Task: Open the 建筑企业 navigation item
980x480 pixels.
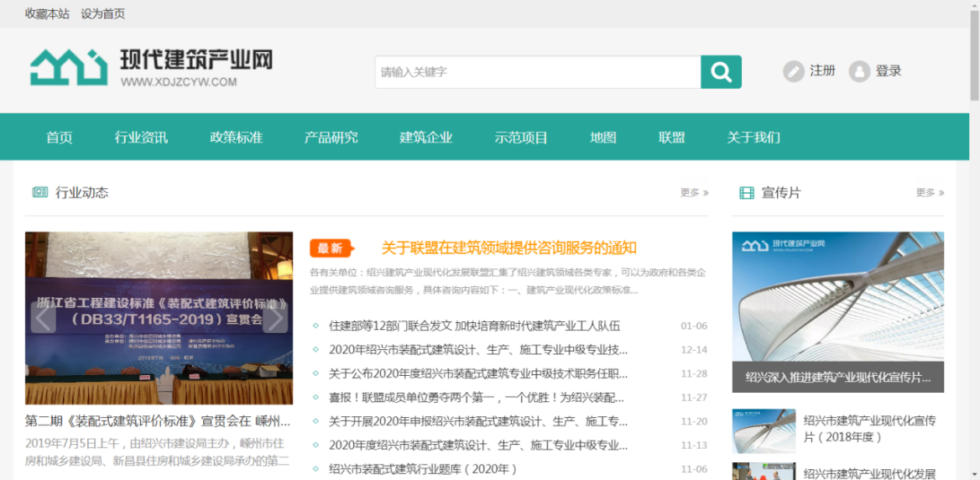Action: coord(426,138)
